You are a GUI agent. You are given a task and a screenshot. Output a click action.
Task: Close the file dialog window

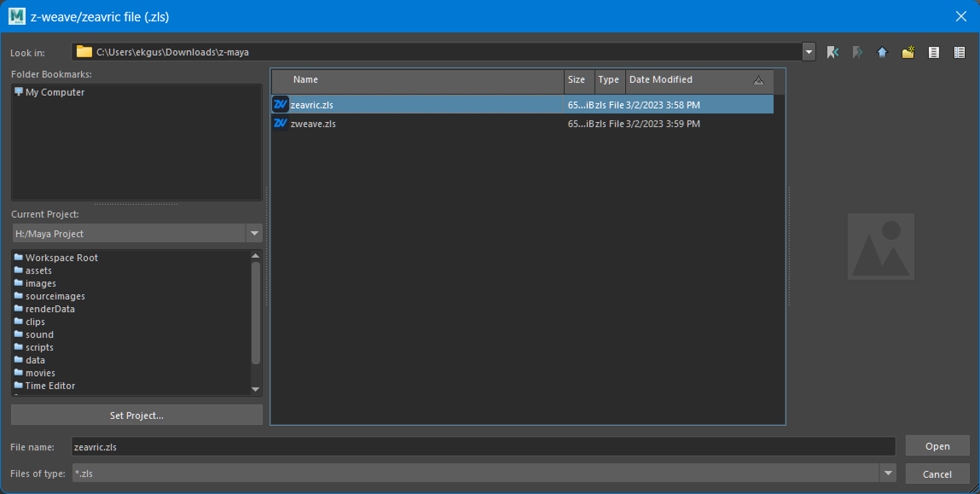click(961, 16)
